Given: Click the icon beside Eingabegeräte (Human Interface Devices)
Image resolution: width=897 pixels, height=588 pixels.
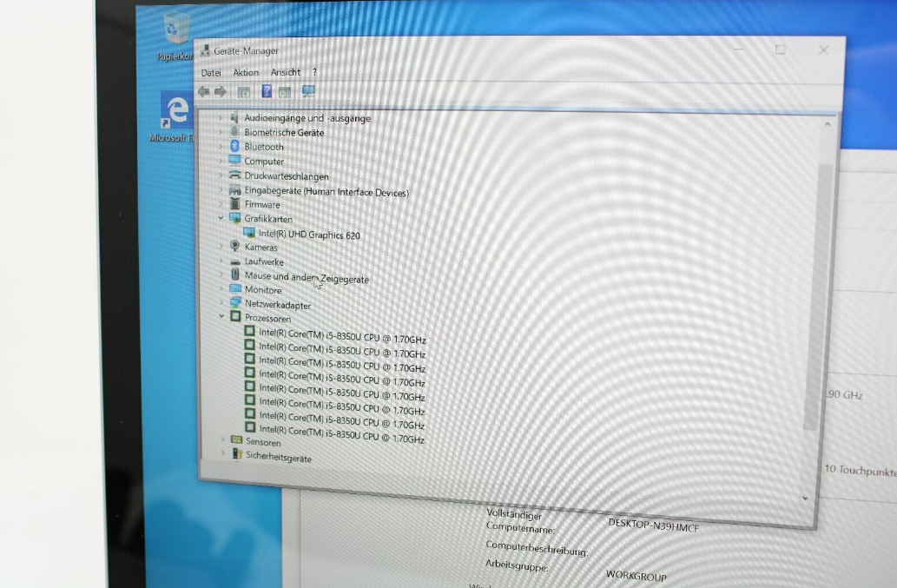Looking at the screenshot, I should [x=234, y=189].
